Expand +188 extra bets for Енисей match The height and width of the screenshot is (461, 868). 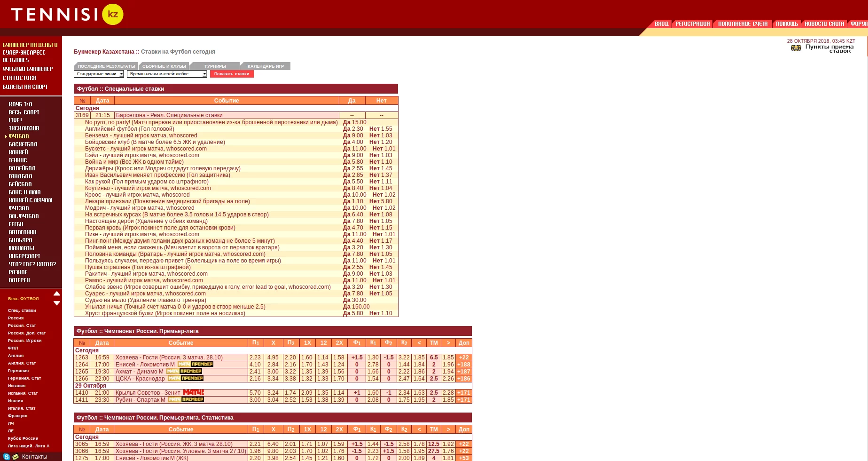click(464, 365)
